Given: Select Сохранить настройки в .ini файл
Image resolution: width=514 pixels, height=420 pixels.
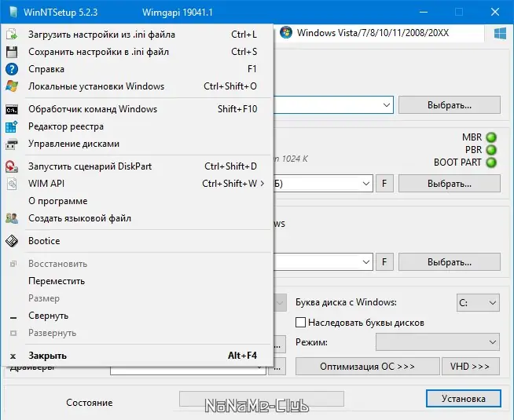Looking at the screenshot, I should pos(138,52).
